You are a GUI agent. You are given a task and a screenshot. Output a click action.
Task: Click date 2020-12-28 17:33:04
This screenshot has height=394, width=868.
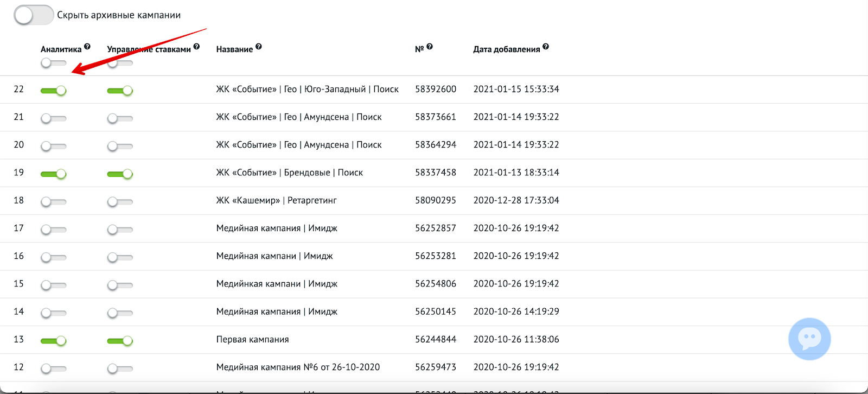tap(516, 200)
